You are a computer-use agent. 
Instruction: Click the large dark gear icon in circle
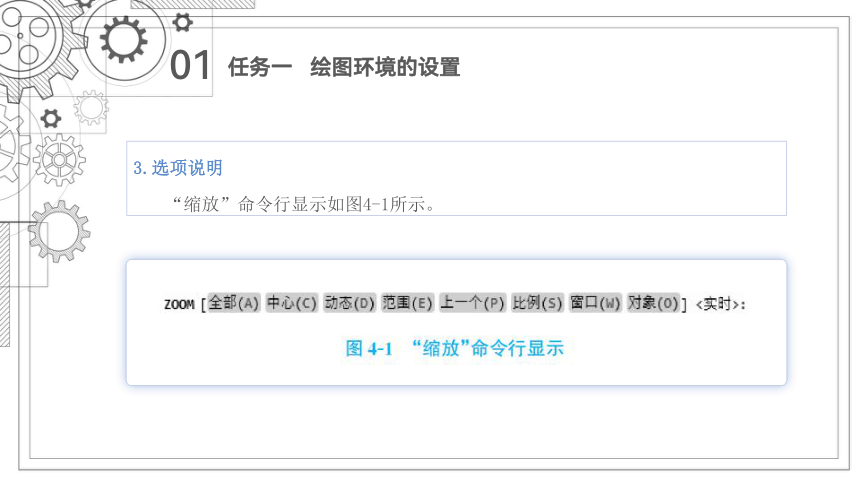[123, 39]
